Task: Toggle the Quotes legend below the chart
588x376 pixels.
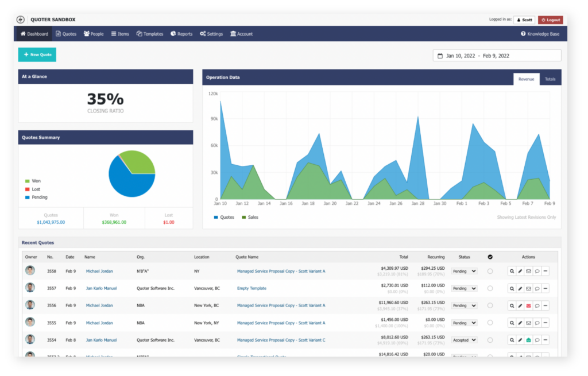Action: [223, 217]
